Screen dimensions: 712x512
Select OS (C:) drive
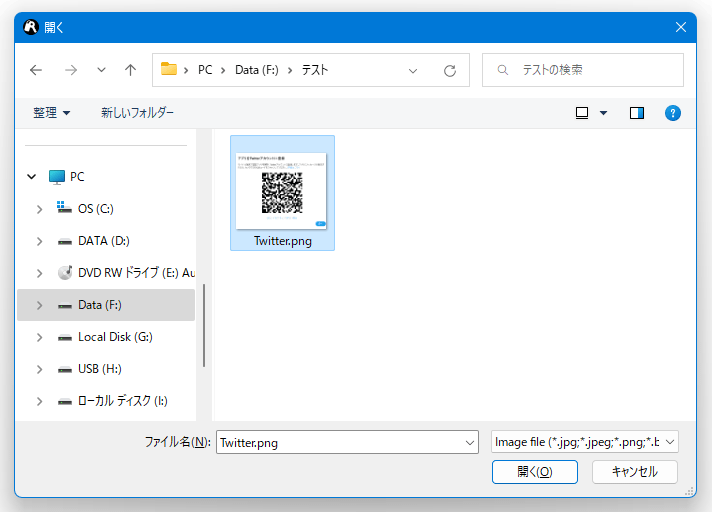95,209
